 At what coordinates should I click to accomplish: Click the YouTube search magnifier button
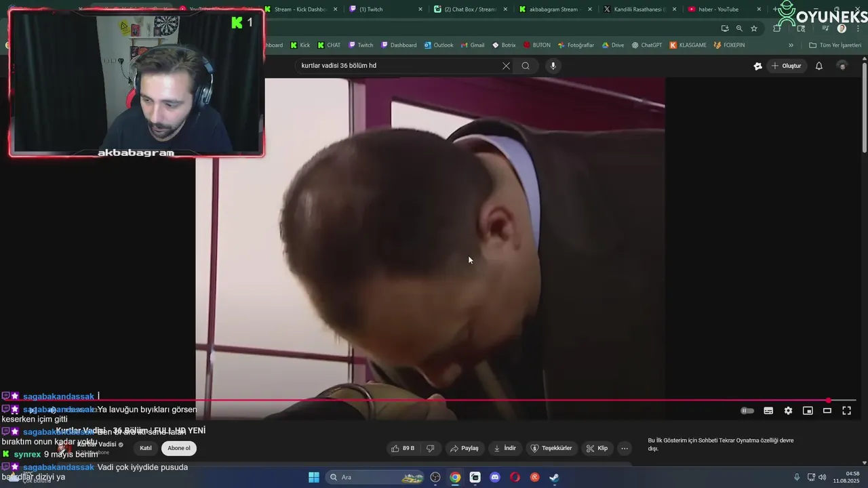click(x=526, y=66)
